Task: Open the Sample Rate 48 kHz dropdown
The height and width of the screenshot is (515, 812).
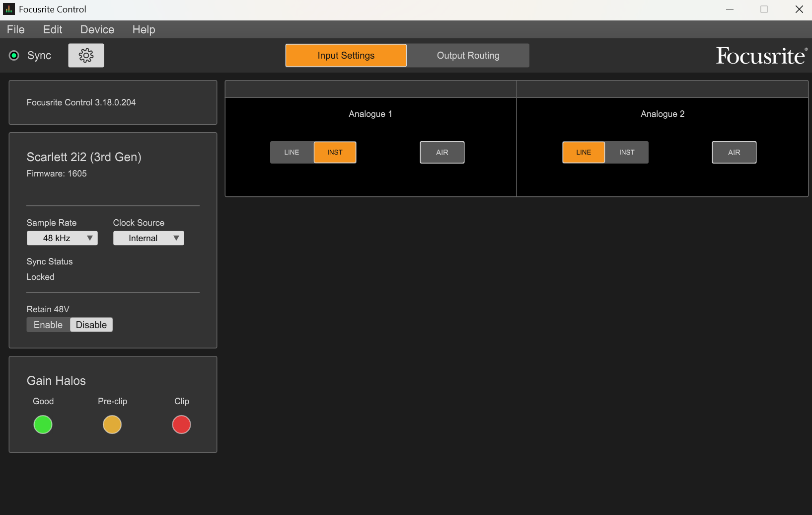Action: coord(62,238)
